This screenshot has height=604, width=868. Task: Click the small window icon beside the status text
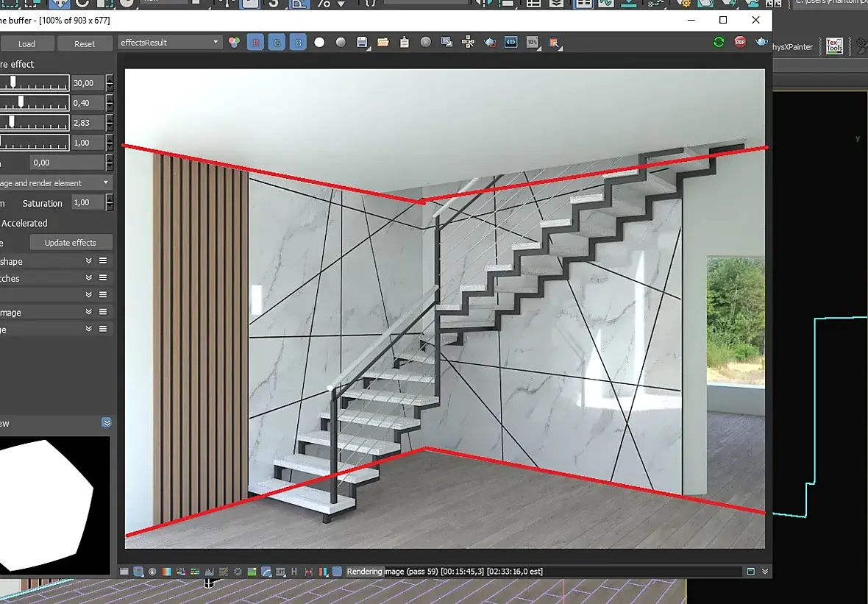[x=750, y=572]
